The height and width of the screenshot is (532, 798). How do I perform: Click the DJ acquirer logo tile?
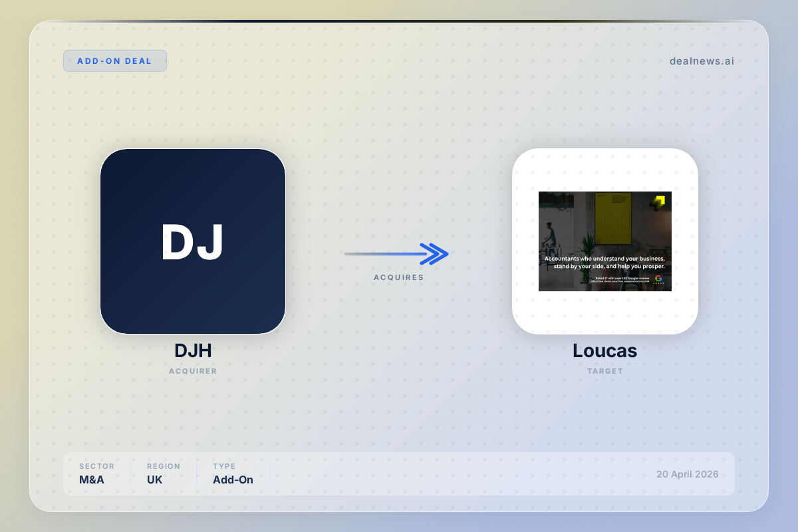[x=193, y=241]
